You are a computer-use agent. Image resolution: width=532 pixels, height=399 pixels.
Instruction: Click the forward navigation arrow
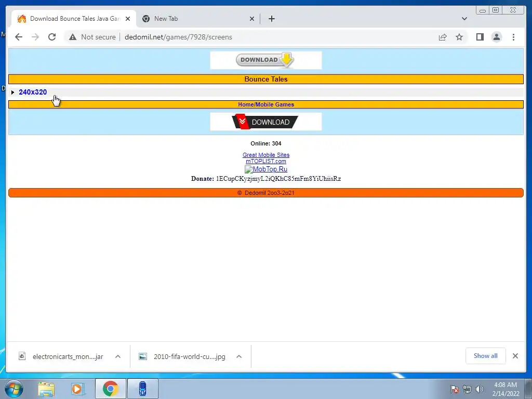point(35,37)
